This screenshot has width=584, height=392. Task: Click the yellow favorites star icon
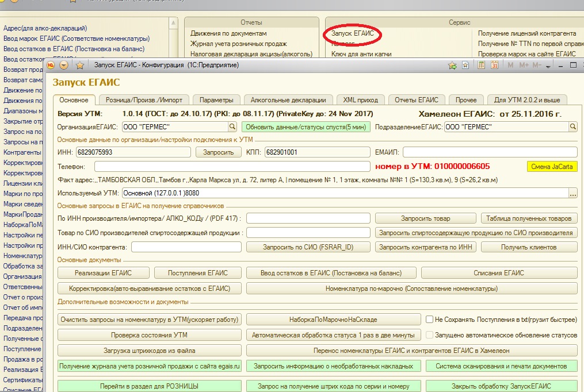click(80, 66)
